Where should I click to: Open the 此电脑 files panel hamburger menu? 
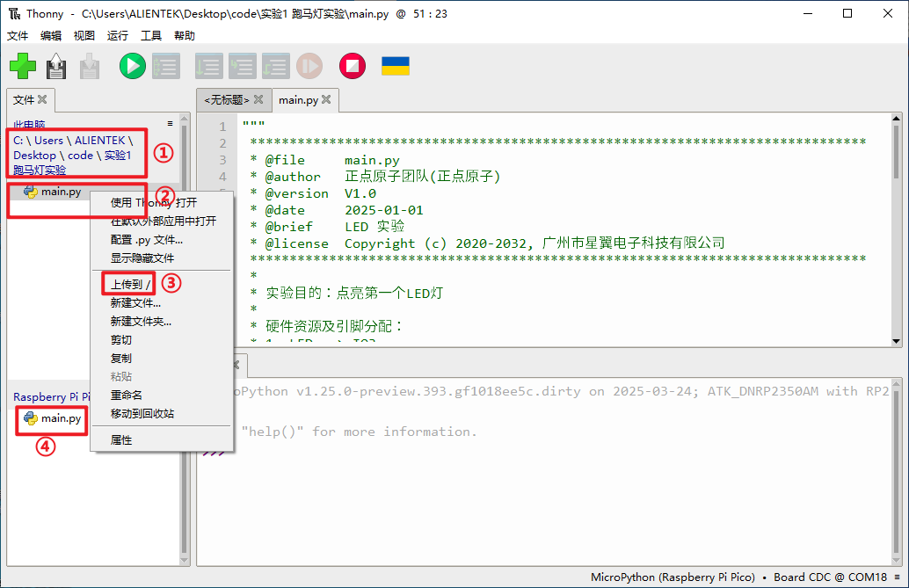pyautogui.click(x=170, y=124)
